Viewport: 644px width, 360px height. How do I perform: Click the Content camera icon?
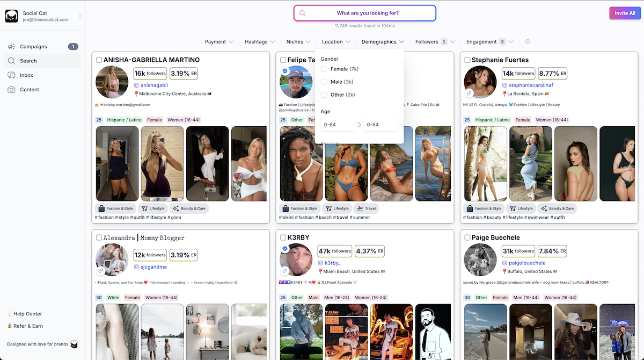(x=11, y=90)
